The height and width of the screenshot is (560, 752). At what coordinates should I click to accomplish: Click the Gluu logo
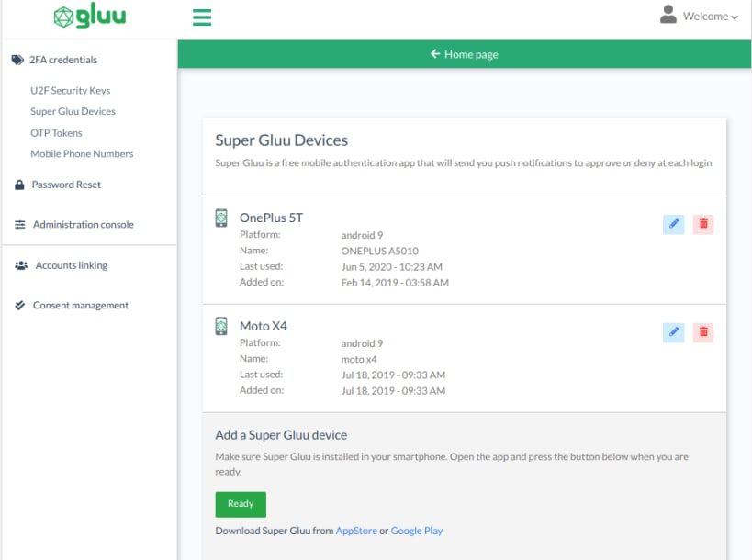90,17
